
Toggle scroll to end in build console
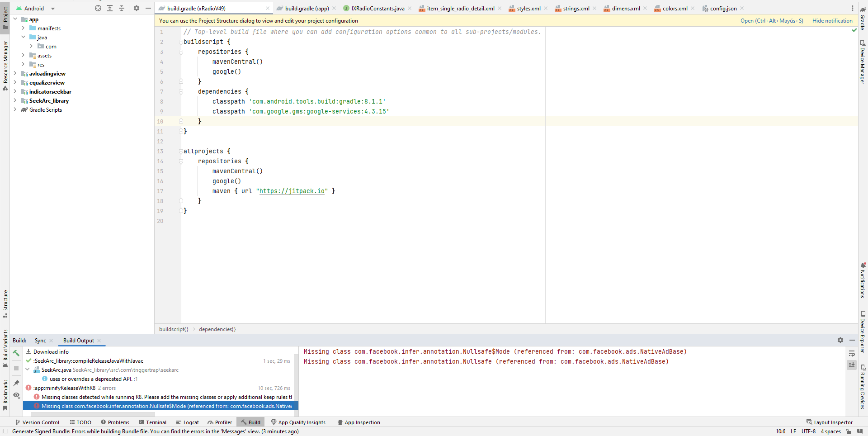click(x=852, y=365)
